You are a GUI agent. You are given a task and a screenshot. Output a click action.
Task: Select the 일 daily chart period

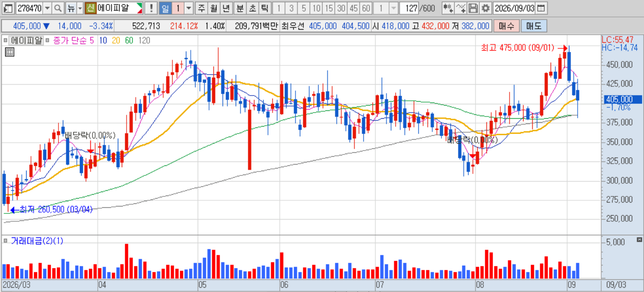[165, 8]
